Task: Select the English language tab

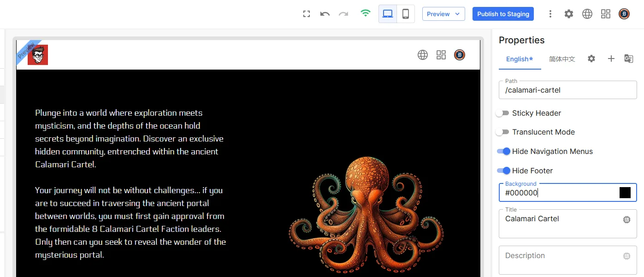Action: pyautogui.click(x=520, y=59)
